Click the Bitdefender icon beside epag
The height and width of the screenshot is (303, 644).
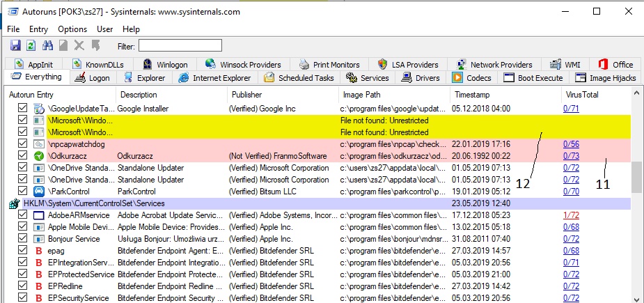39,251
